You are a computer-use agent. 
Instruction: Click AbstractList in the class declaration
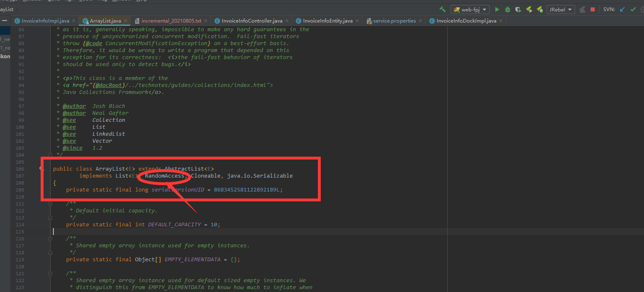click(x=184, y=169)
